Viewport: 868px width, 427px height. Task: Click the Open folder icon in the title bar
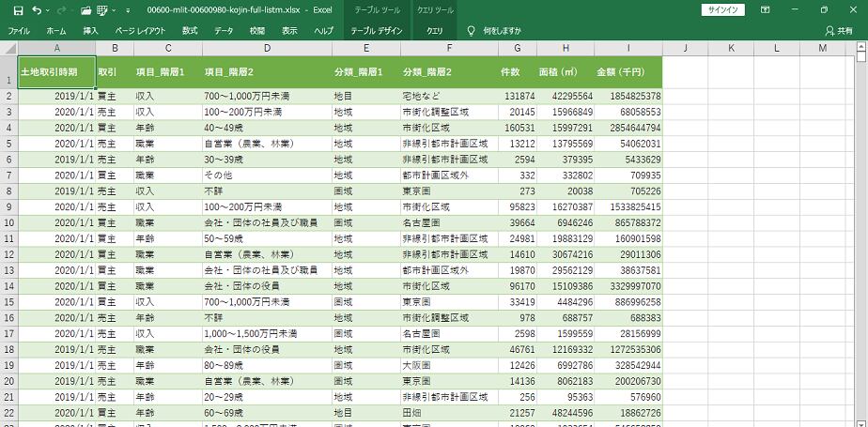point(85,9)
